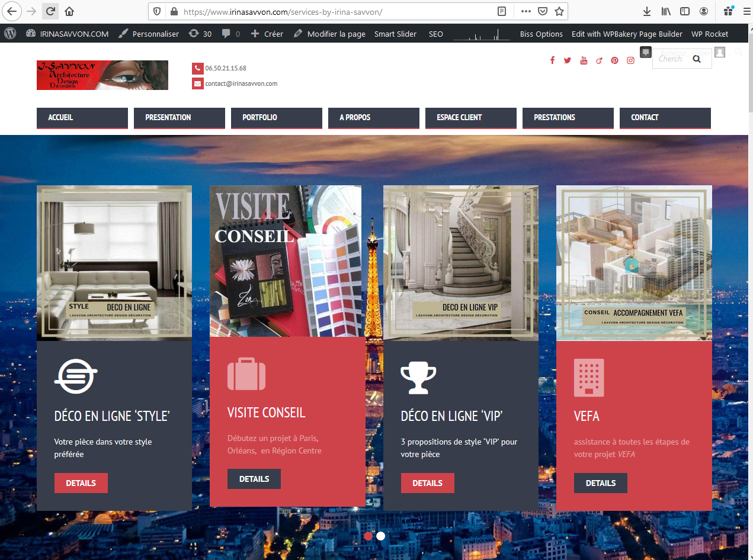Toggle reader view icon in address bar

pyautogui.click(x=502, y=11)
